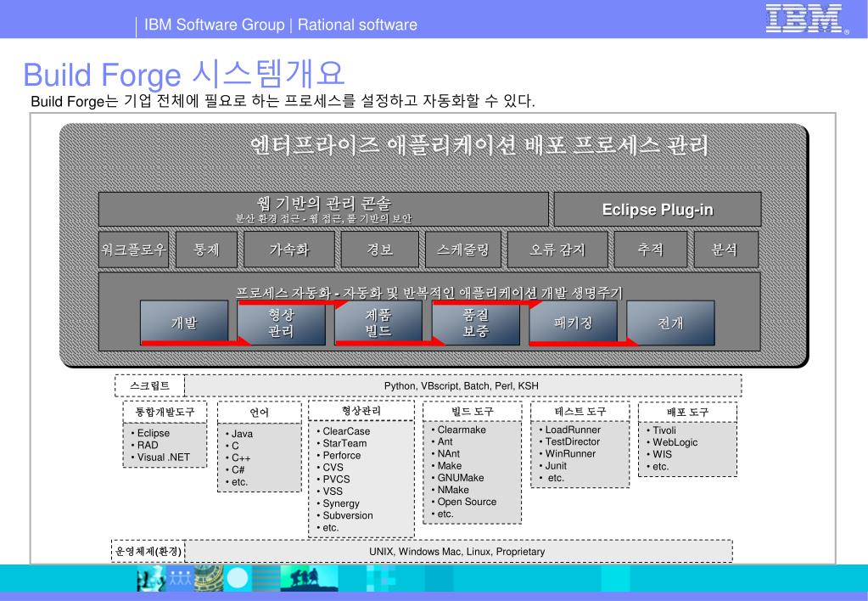Select the '워크플로우' feature box

[133, 250]
